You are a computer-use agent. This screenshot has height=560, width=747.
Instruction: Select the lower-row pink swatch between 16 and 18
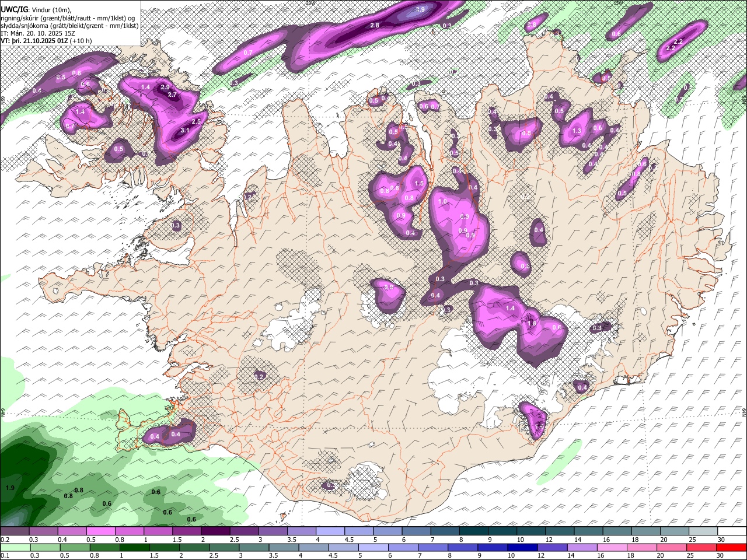pyautogui.click(x=612, y=547)
